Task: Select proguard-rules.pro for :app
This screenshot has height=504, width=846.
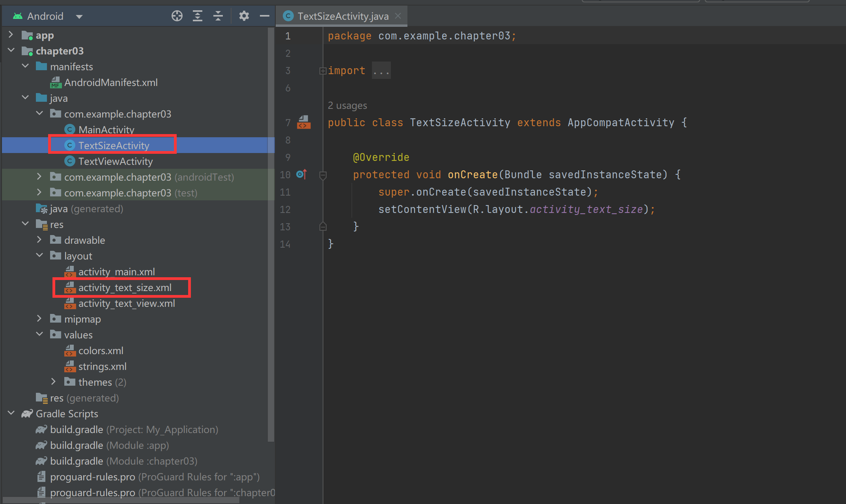Action: tap(155, 477)
